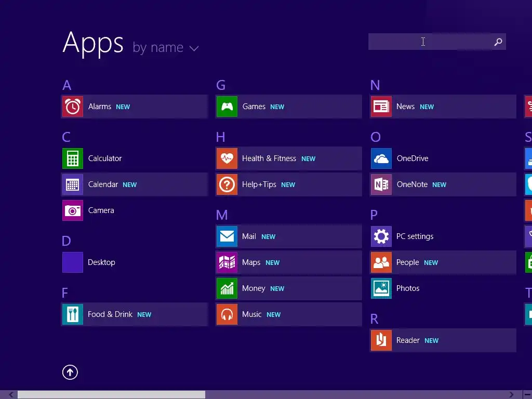Open the Help+Tips question mark icon
532x399 pixels.
point(227,184)
